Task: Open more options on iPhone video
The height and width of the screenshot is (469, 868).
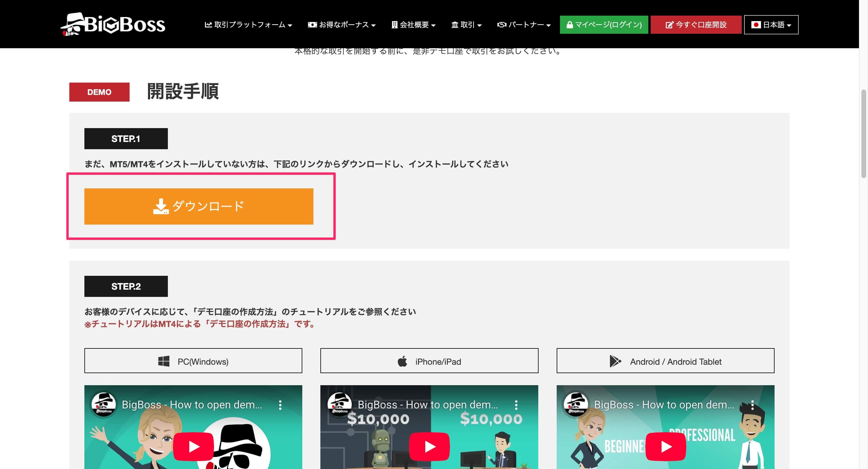Action: (516, 405)
